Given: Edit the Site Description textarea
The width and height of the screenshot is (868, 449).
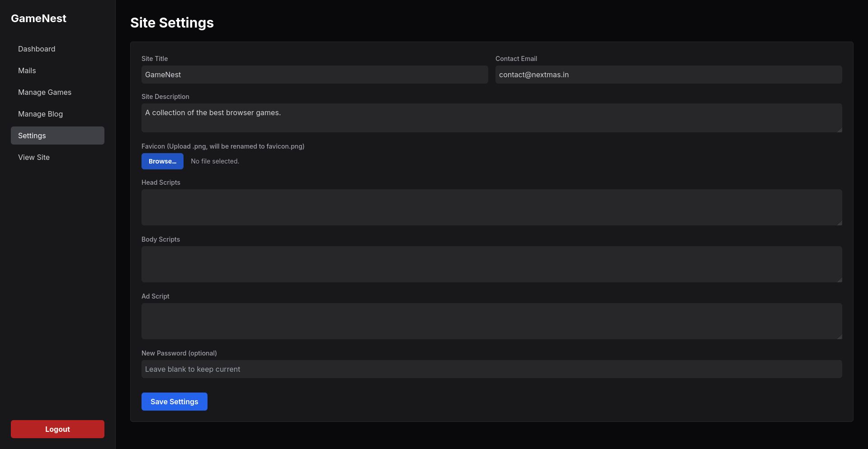Looking at the screenshot, I should [x=491, y=118].
